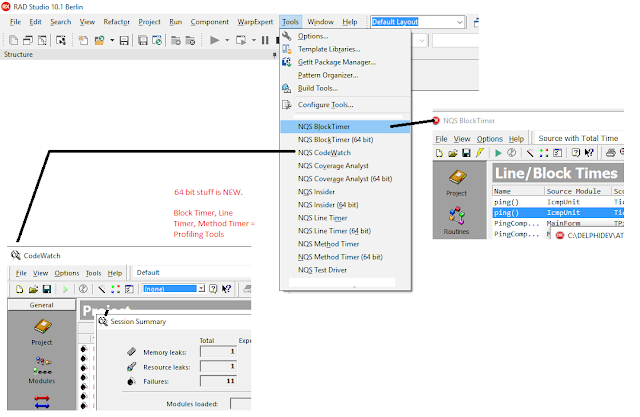Click the BlockTimer green Run arrow
This screenshot has height=417, width=640.
pyautogui.click(x=498, y=153)
